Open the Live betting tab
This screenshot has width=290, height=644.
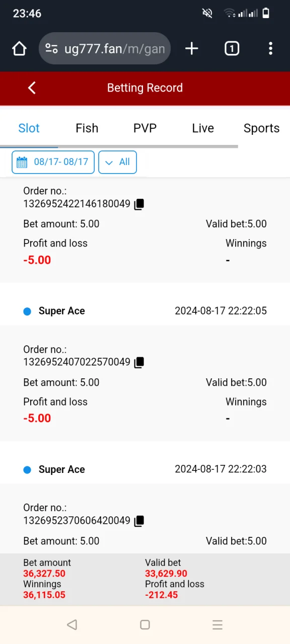click(x=203, y=128)
